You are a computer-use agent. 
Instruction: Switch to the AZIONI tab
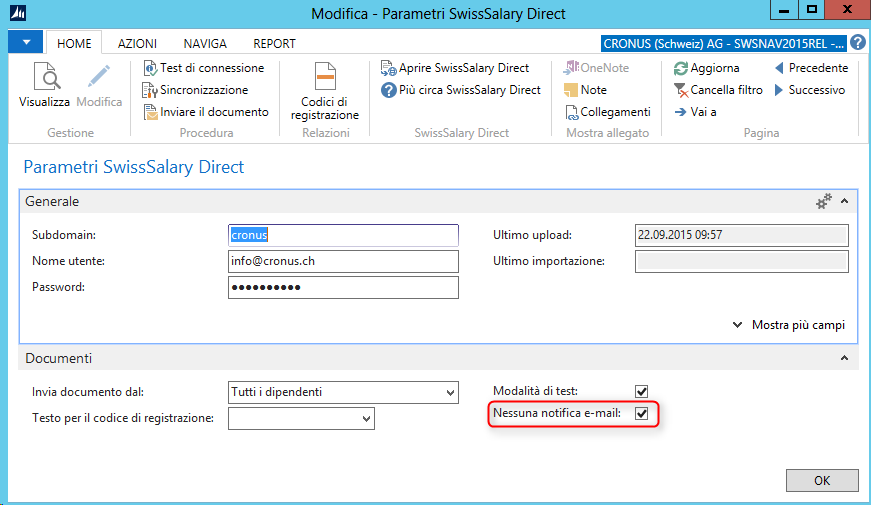(137, 44)
